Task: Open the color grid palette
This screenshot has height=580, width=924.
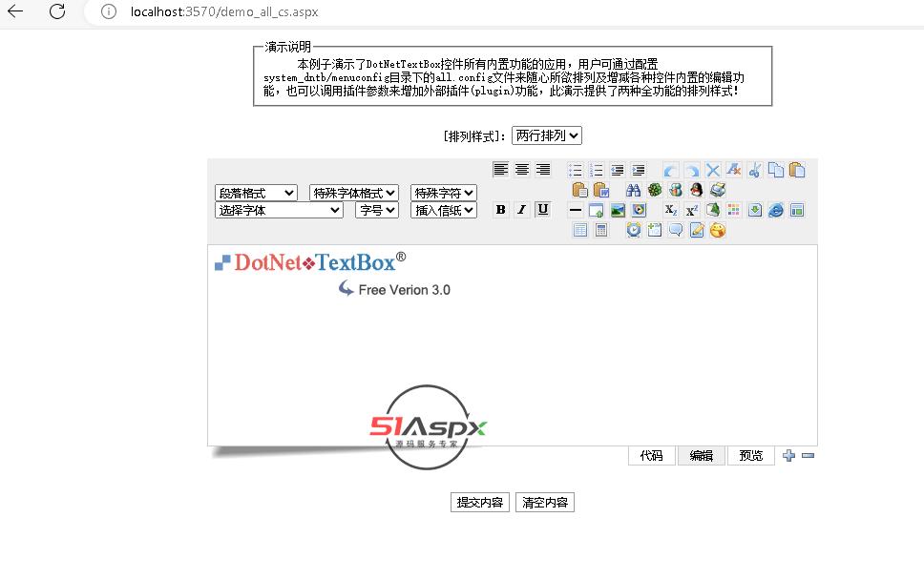Action: click(x=734, y=210)
